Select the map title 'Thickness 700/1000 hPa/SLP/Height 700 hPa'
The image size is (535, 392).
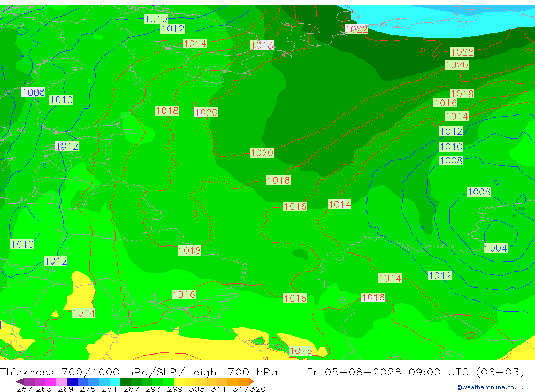coord(139,372)
